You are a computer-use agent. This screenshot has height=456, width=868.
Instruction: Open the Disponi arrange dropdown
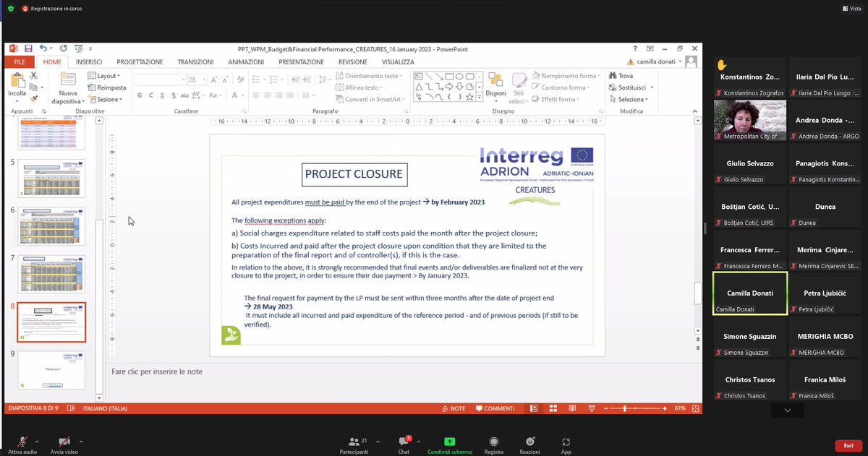click(x=496, y=87)
